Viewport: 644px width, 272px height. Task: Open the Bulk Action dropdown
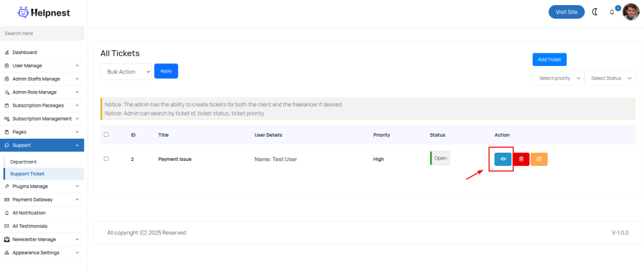pos(126,72)
